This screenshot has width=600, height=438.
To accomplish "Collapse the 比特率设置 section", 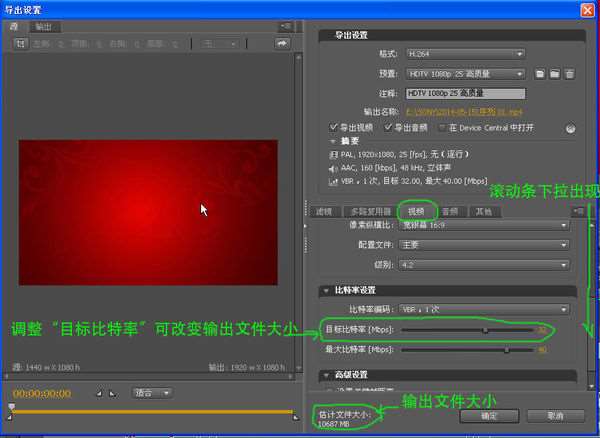I will (x=326, y=290).
